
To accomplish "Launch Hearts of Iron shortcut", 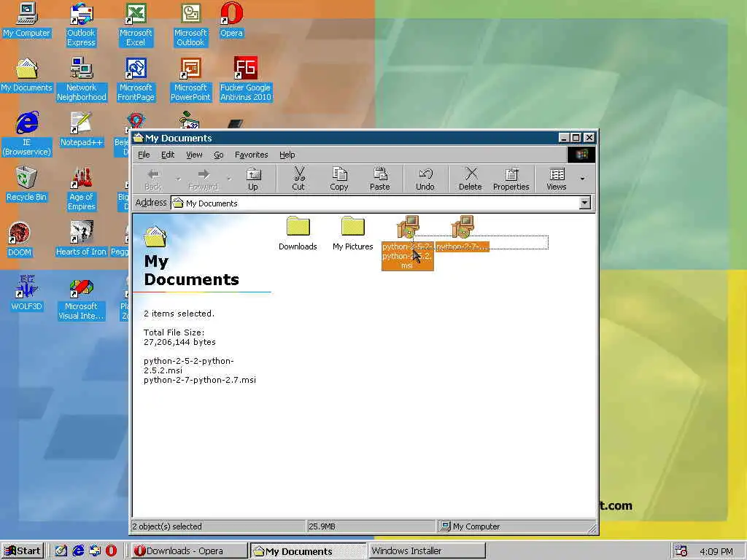I will tap(81, 238).
